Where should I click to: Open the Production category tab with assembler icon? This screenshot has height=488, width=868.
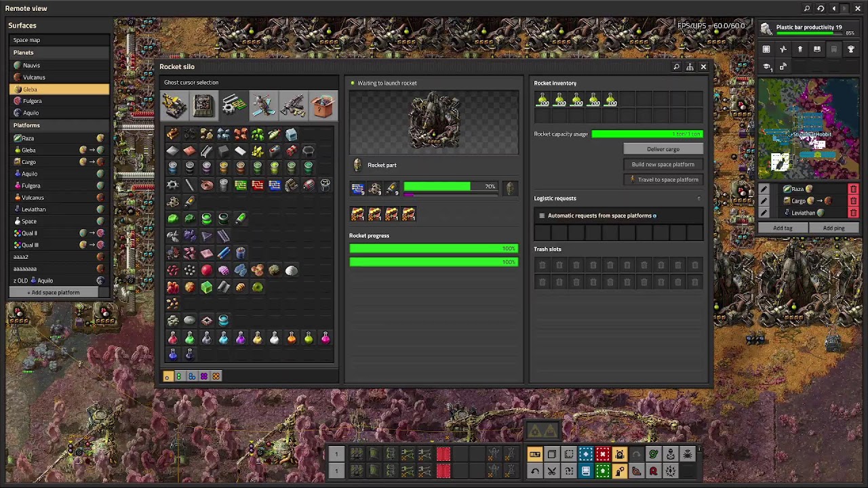tap(203, 106)
